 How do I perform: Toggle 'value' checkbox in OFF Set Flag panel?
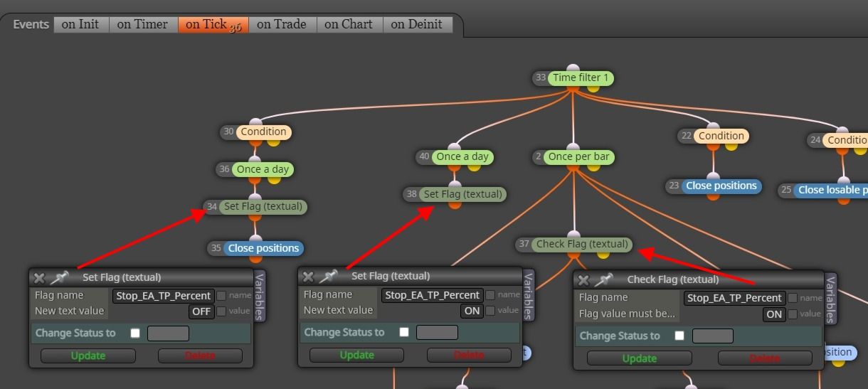221,311
